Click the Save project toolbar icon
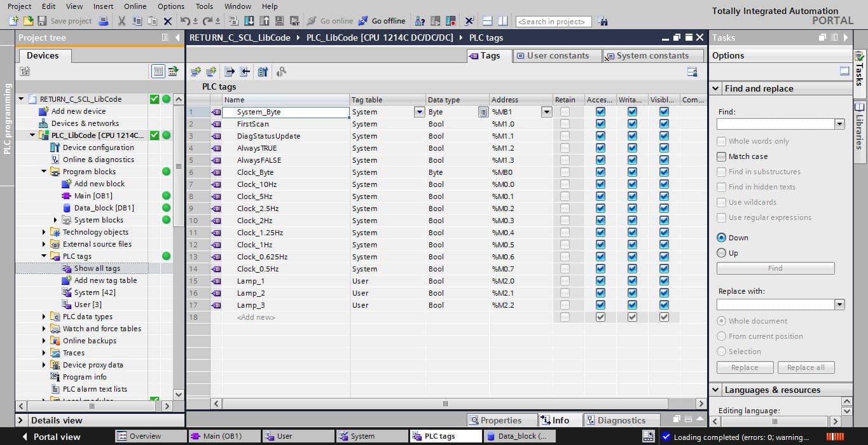 [x=42, y=21]
